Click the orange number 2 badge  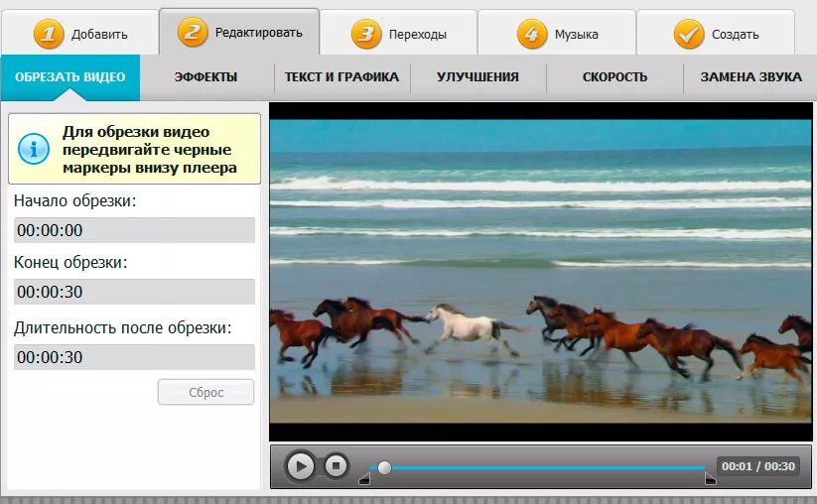coord(193,33)
